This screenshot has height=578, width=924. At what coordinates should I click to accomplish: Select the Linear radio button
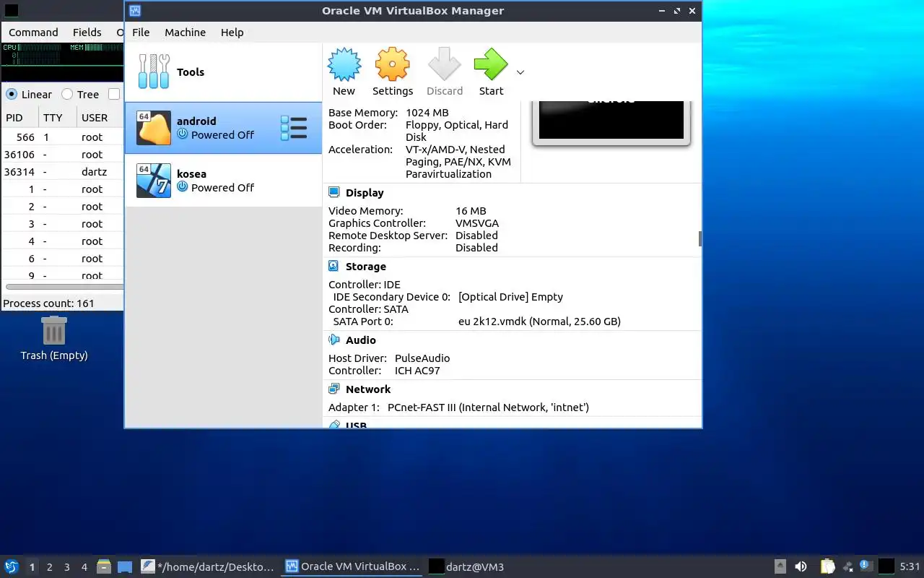[x=12, y=95]
